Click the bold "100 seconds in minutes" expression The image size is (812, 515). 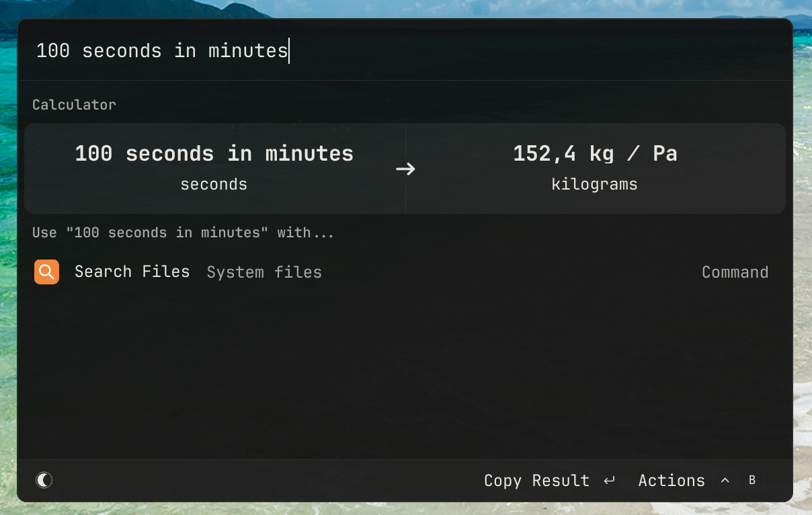(x=214, y=154)
